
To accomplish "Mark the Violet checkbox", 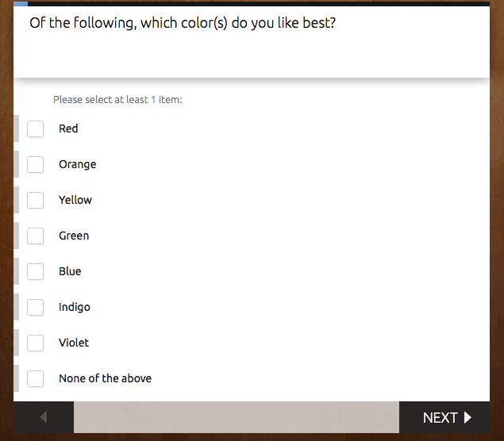I will pos(36,343).
